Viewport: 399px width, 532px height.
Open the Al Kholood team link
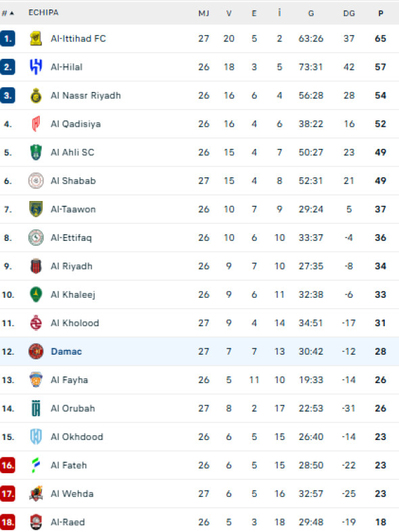tap(75, 323)
